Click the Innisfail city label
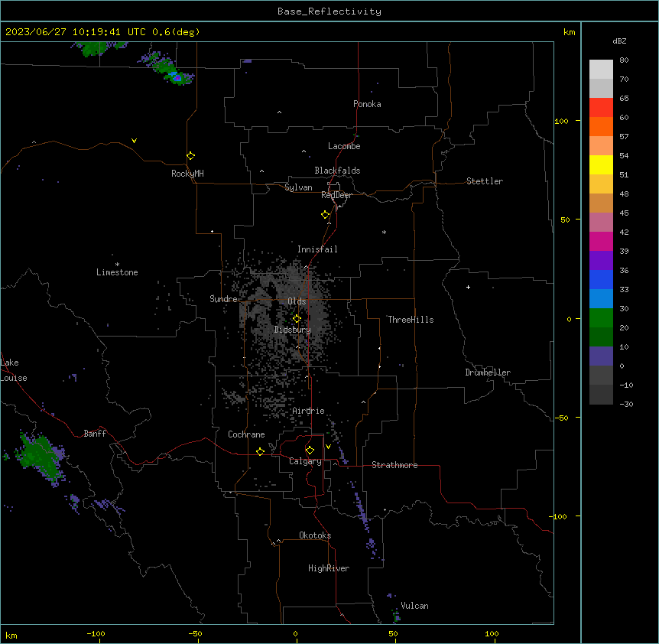The height and width of the screenshot is (644, 659). click(x=317, y=249)
